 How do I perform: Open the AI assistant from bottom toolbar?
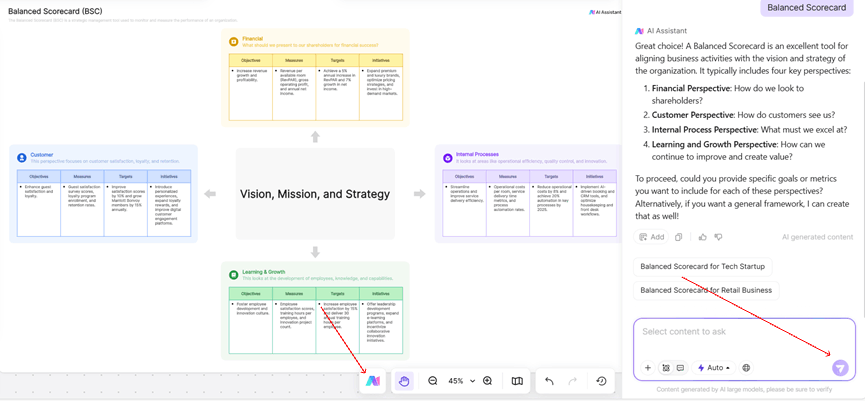tap(372, 381)
